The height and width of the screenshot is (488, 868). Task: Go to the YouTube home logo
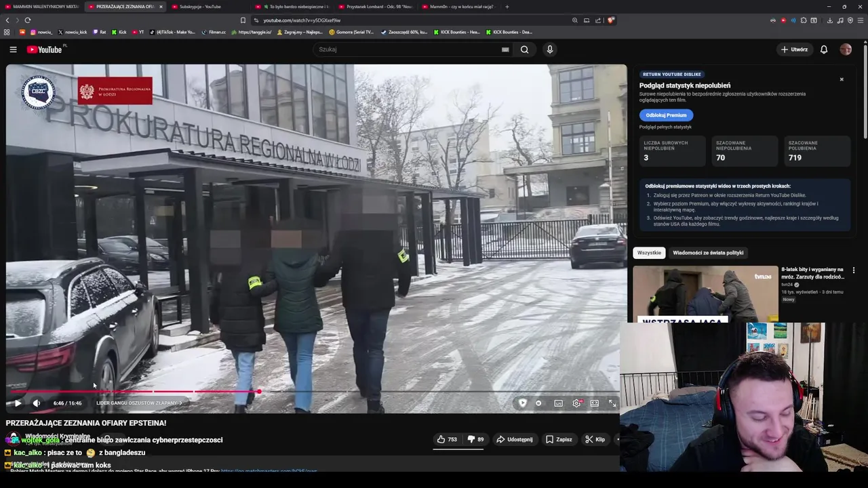[x=45, y=49]
